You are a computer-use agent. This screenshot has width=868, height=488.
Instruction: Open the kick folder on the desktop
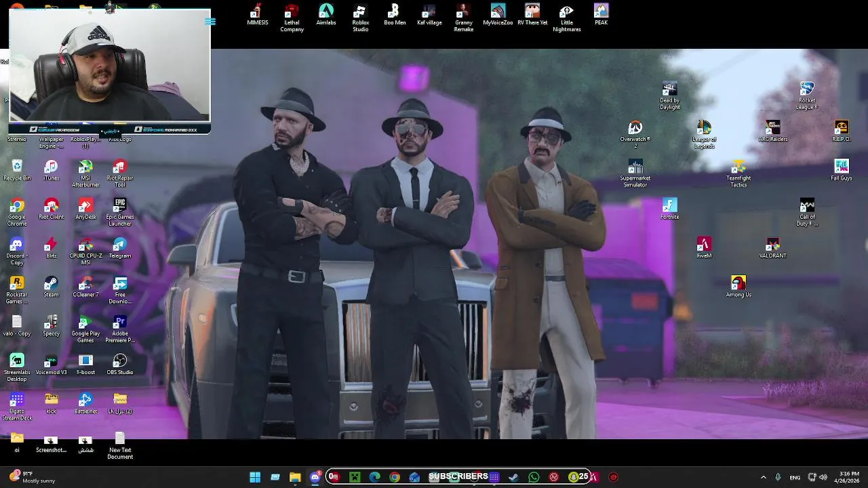[51, 402]
